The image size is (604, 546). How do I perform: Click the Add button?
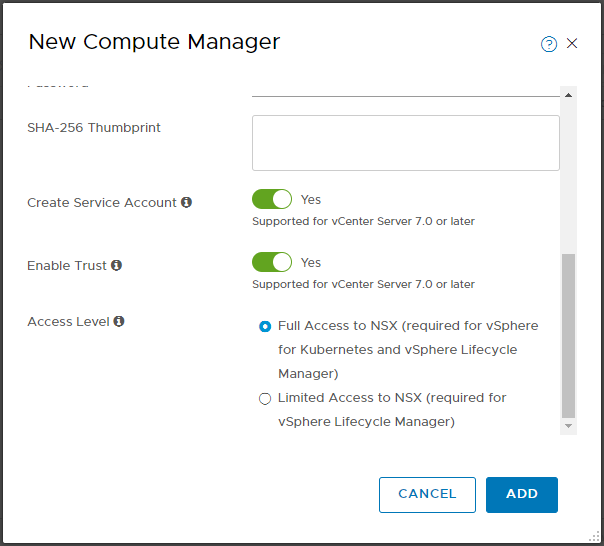(x=522, y=495)
